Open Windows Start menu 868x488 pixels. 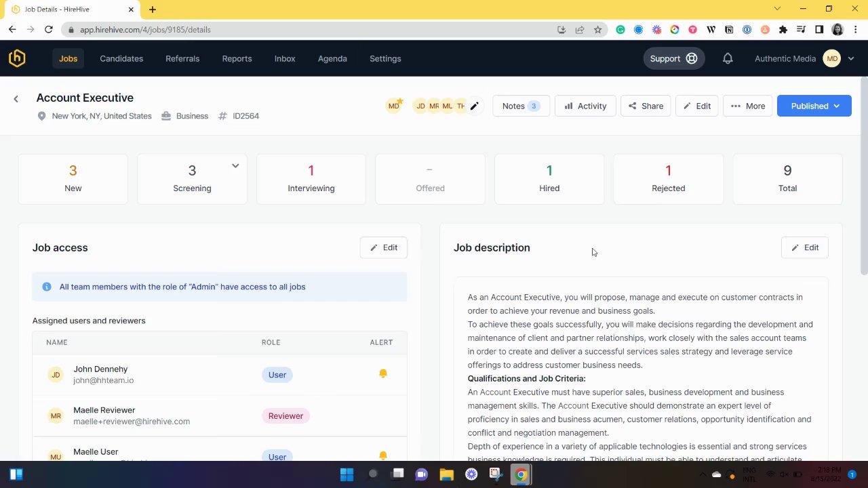coord(347,474)
